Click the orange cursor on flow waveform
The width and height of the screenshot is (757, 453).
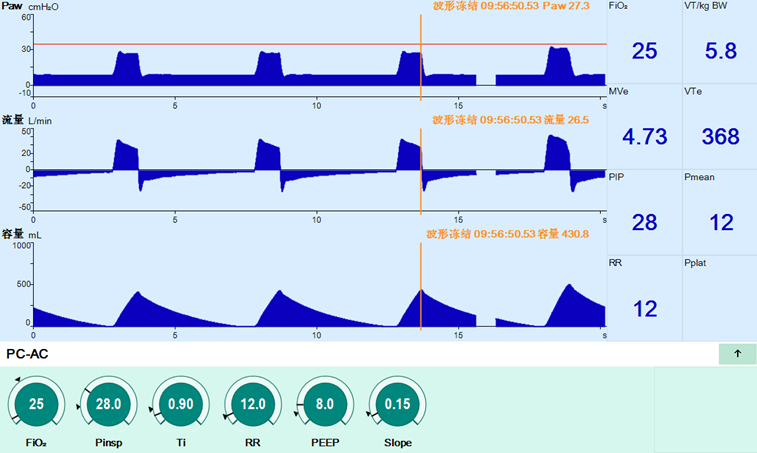coord(421,171)
